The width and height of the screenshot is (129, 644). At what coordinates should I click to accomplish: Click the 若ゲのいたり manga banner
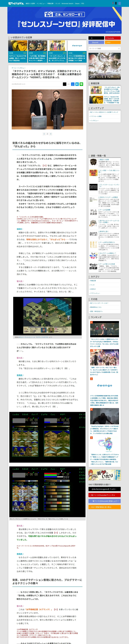pos(104,475)
